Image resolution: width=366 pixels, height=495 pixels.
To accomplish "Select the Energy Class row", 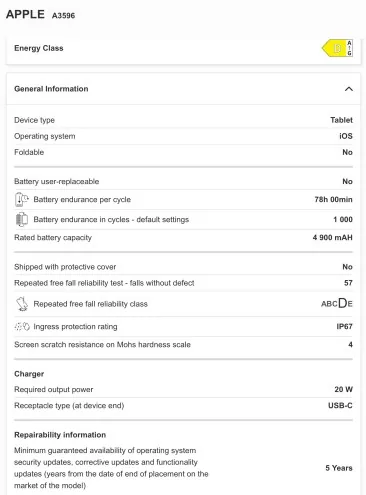I will point(183,48).
